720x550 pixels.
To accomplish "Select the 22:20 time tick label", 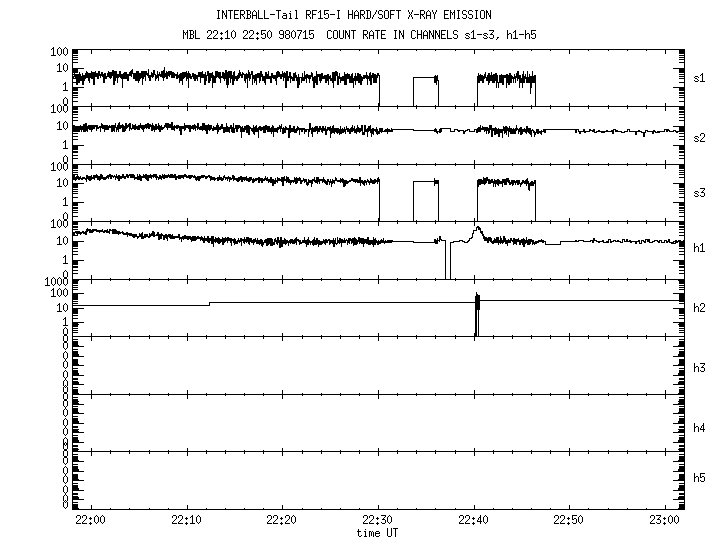I will [282, 521].
